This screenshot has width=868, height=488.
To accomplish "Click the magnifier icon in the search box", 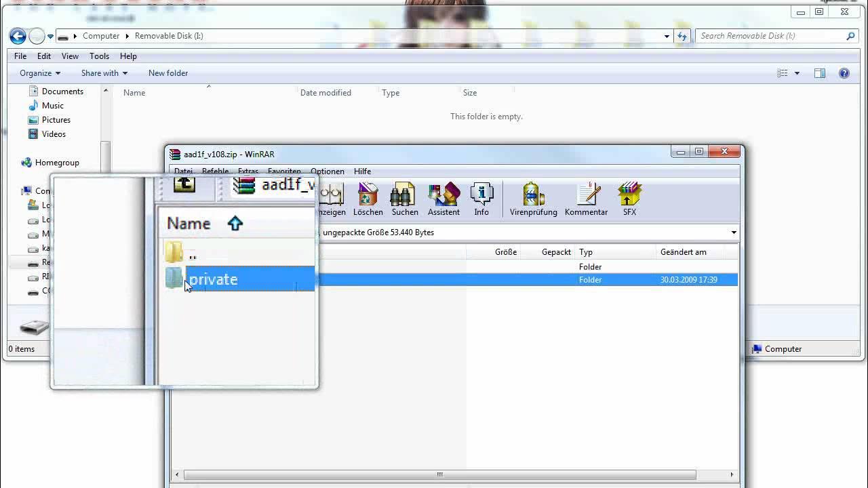I will pos(851,36).
